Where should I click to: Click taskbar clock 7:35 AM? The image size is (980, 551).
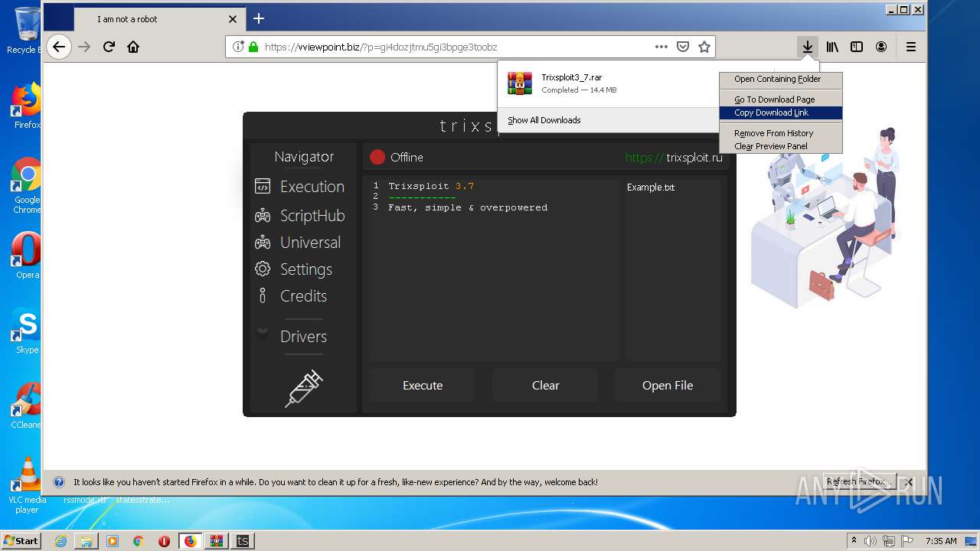pos(940,541)
